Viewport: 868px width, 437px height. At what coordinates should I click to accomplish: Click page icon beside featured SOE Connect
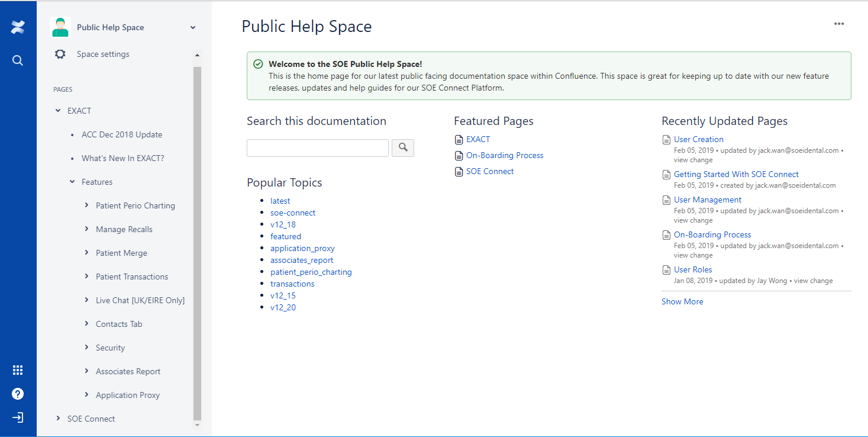(459, 172)
